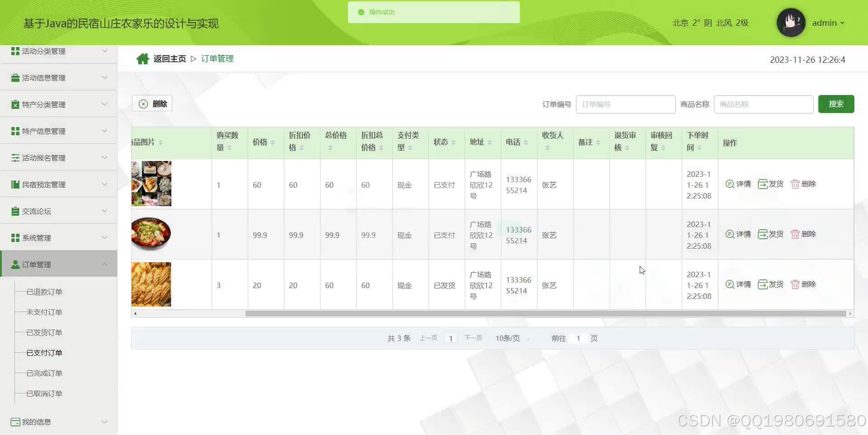Image resolution: width=868 pixels, height=435 pixels.
Task: Click 返回主页 breadcrumb link
Action: tap(170, 59)
